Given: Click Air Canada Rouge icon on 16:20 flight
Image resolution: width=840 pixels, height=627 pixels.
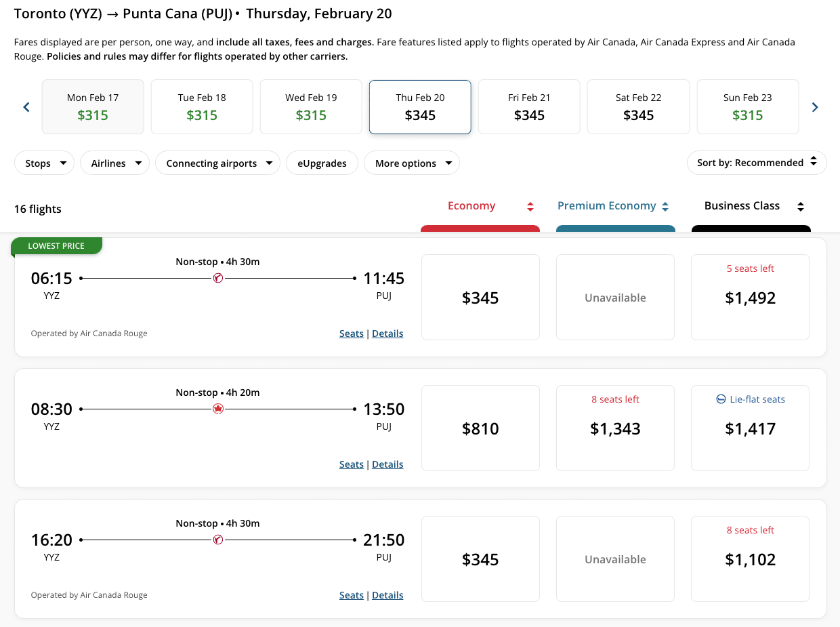Looking at the screenshot, I should point(218,540).
